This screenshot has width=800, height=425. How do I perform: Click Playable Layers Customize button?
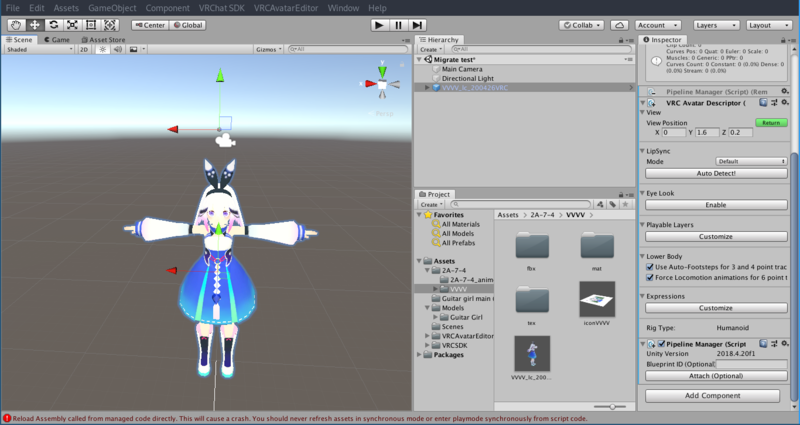pyautogui.click(x=716, y=236)
